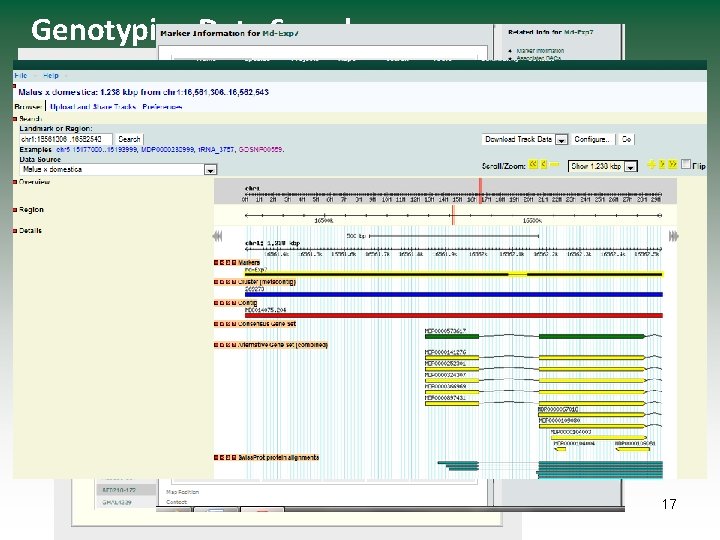Collapse the Overview section
Viewport: 720px width, 540px height.
[x=15, y=182]
